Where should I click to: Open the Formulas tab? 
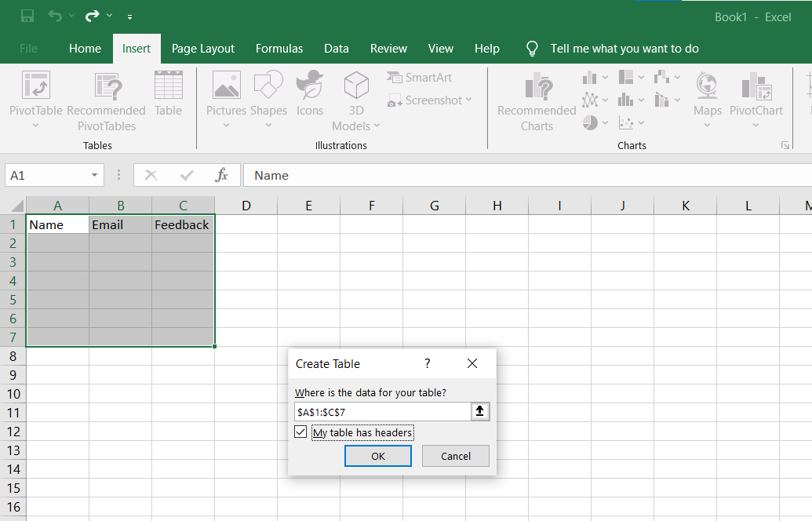[279, 48]
